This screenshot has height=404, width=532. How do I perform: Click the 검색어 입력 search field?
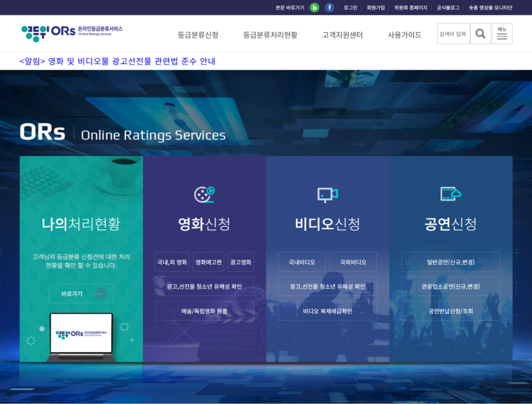point(453,34)
